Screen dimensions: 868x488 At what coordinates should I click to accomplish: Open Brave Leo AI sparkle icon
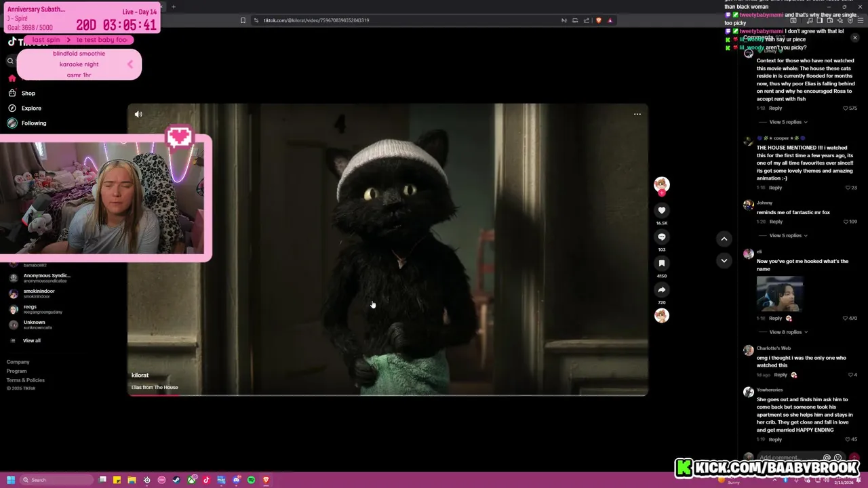840,20
